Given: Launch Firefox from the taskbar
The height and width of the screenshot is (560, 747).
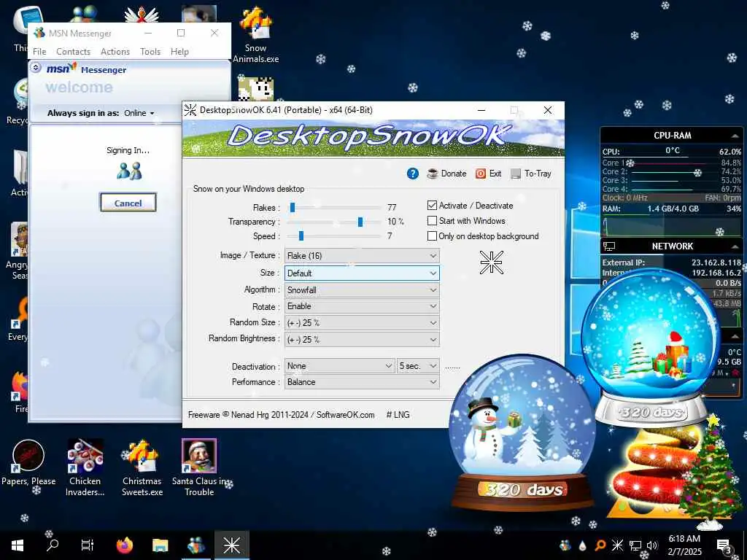Looking at the screenshot, I should (125, 545).
